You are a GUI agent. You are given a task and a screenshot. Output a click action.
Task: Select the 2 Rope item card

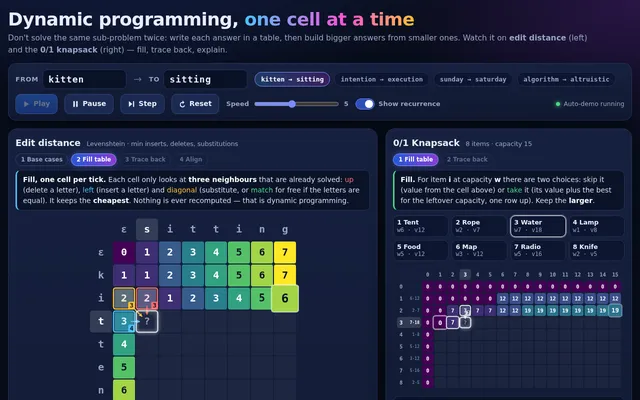479,226
